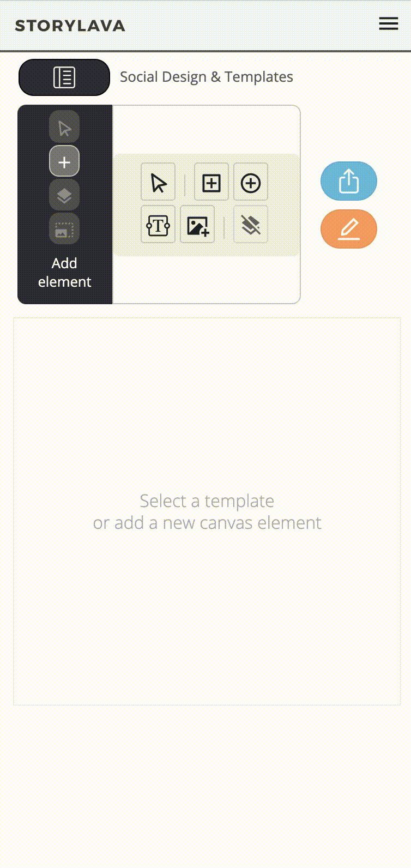Add a circle element with plus-circle tool

pos(251,182)
